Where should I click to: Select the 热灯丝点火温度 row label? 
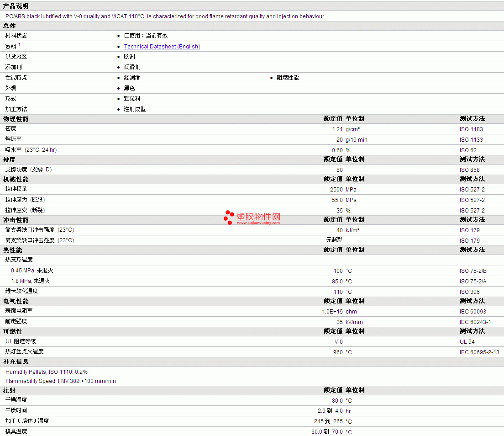[x=24, y=351]
